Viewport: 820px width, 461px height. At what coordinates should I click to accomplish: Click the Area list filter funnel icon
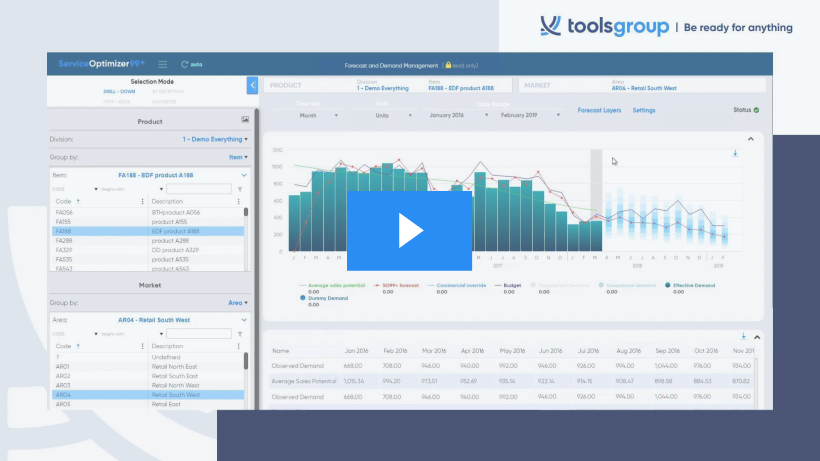tap(240, 334)
